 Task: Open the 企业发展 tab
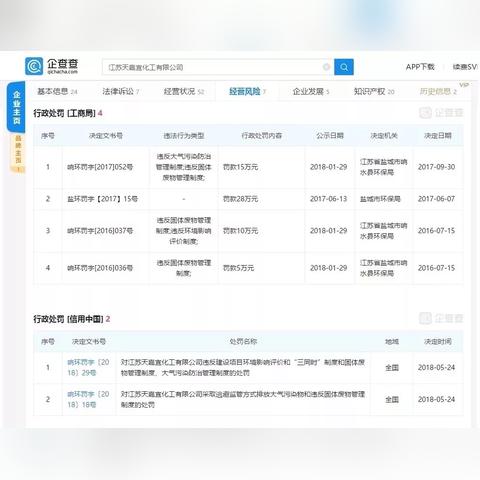311,91
